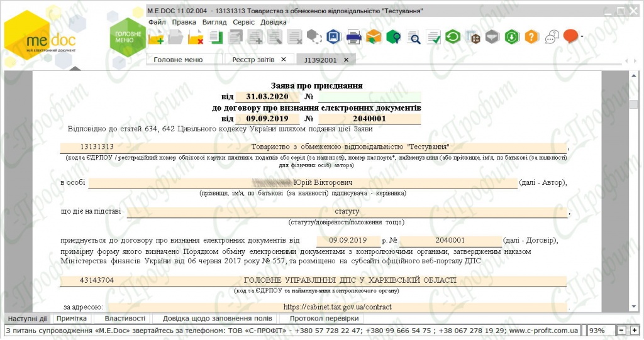Click the greyed-out add row icon
The width and height of the screenshot is (644, 340).
click(x=255, y=37)
